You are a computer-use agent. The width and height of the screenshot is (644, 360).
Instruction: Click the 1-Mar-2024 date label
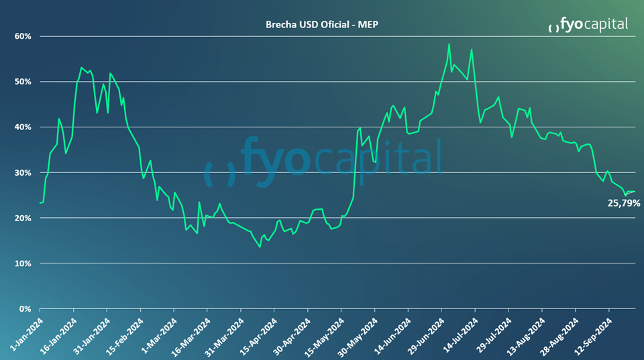(160, 335)
